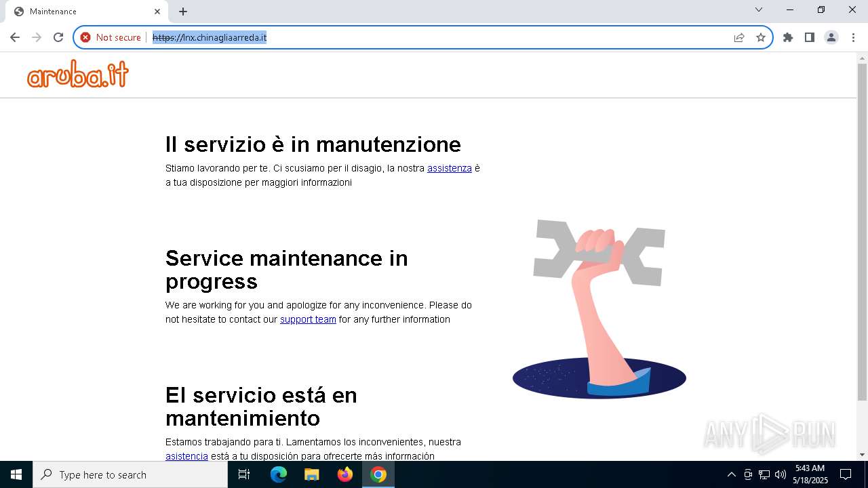Open a new tab with plus button
Screen dimensions: 868x488
coord(183,12)
